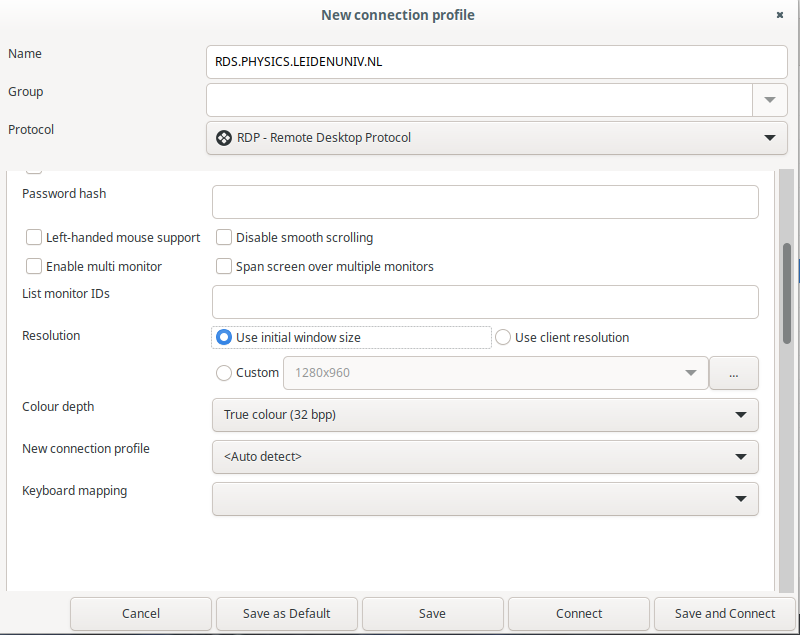Click the RDP protocol icon in Protocol field
Screen dimensions: 800x635
[224, 137]
